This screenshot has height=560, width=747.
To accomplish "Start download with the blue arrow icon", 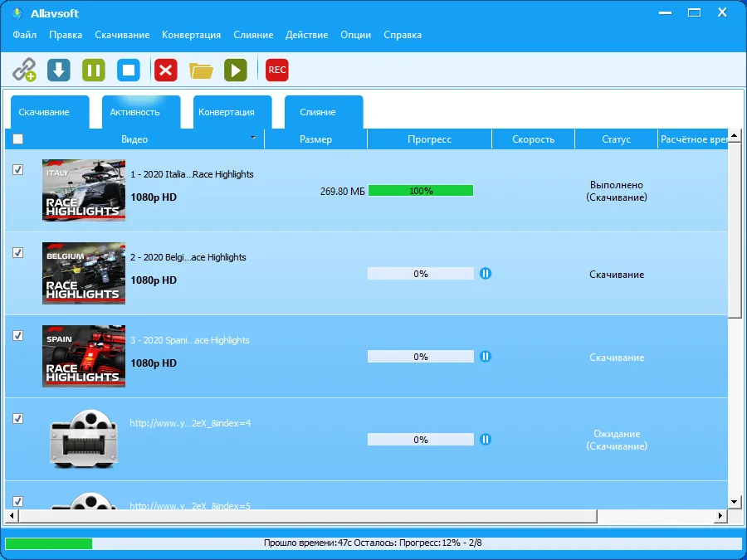I will pyautogui.click(x=59, y=70).
